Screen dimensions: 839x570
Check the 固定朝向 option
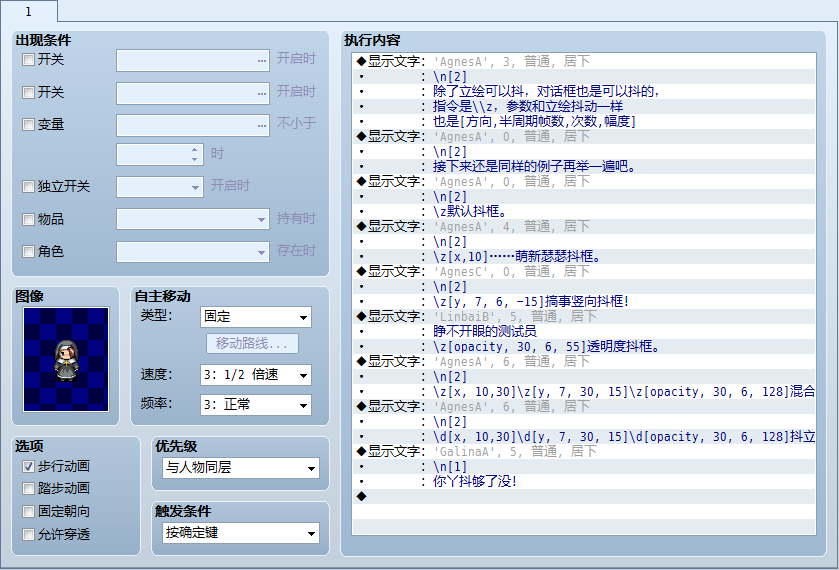[28, 512]
